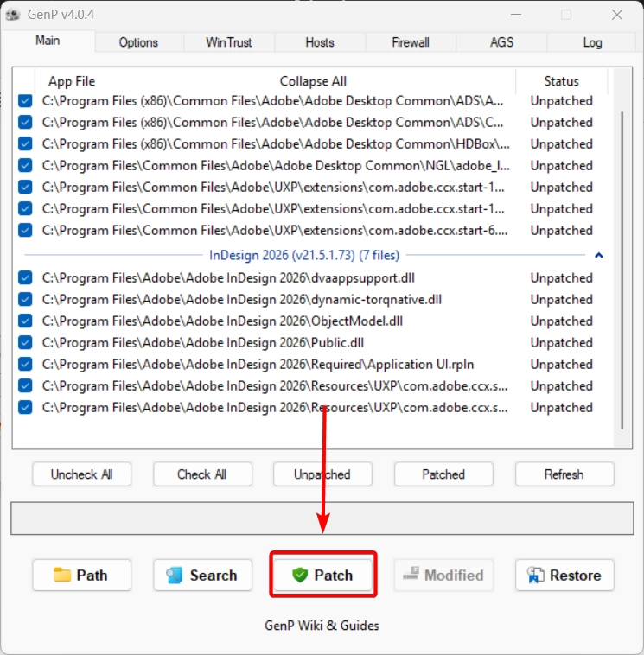
Task: Open the GenP Wiki & Guides link
Action: [322, 626]
